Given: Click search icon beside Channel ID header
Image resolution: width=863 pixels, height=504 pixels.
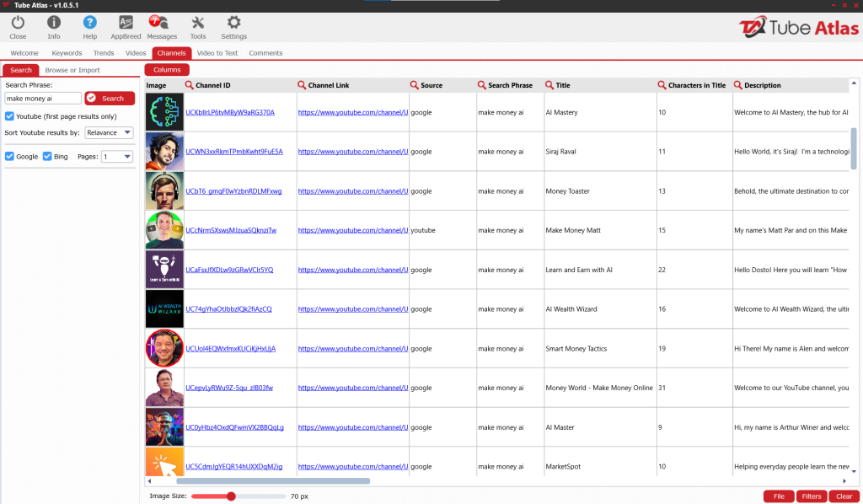Looking at the screenshot, I should coord(190,85).
